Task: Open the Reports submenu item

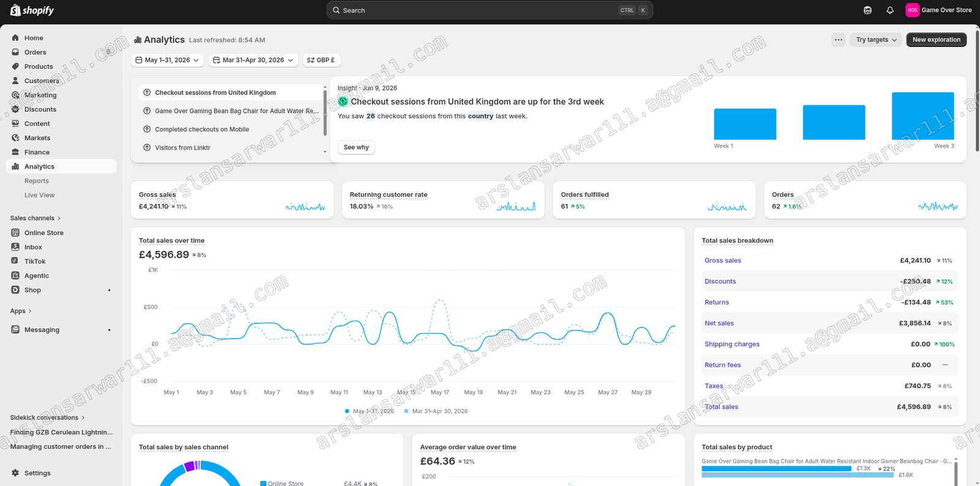Action: point(61,181)
